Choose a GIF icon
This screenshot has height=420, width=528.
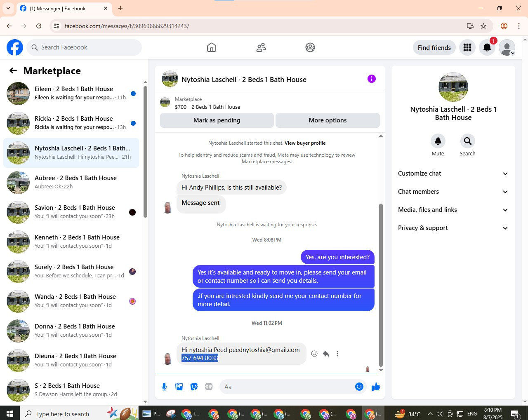point(209,387)
